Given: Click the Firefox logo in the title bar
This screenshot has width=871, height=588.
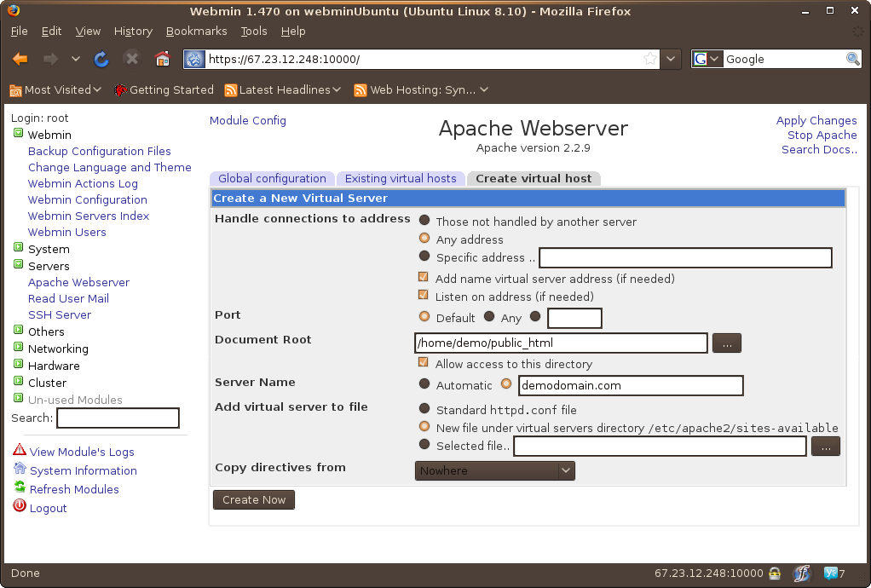Looking at the screenshot, I should point(14,10).
